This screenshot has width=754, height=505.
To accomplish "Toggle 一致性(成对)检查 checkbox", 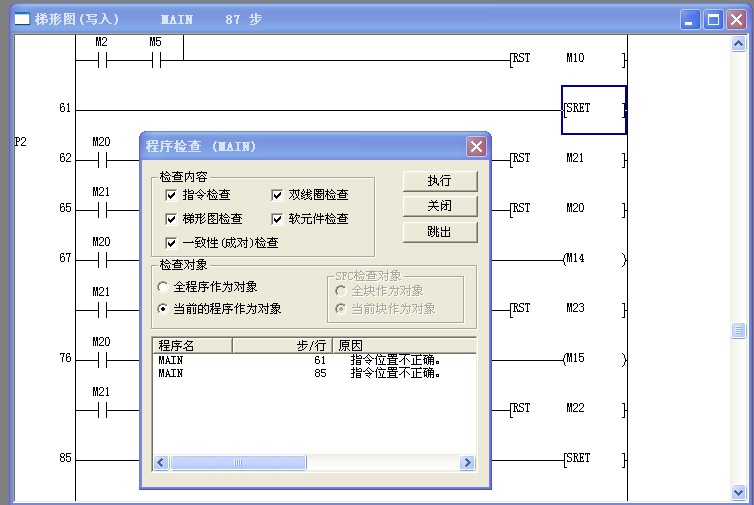I will pos(172,243).
